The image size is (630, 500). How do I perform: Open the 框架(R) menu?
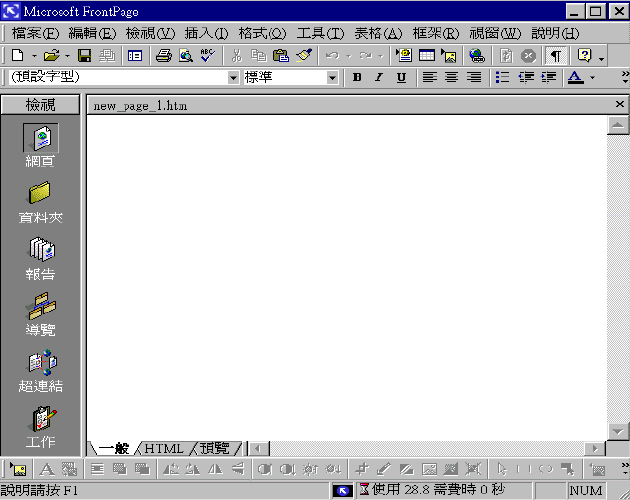click(436, 33)
